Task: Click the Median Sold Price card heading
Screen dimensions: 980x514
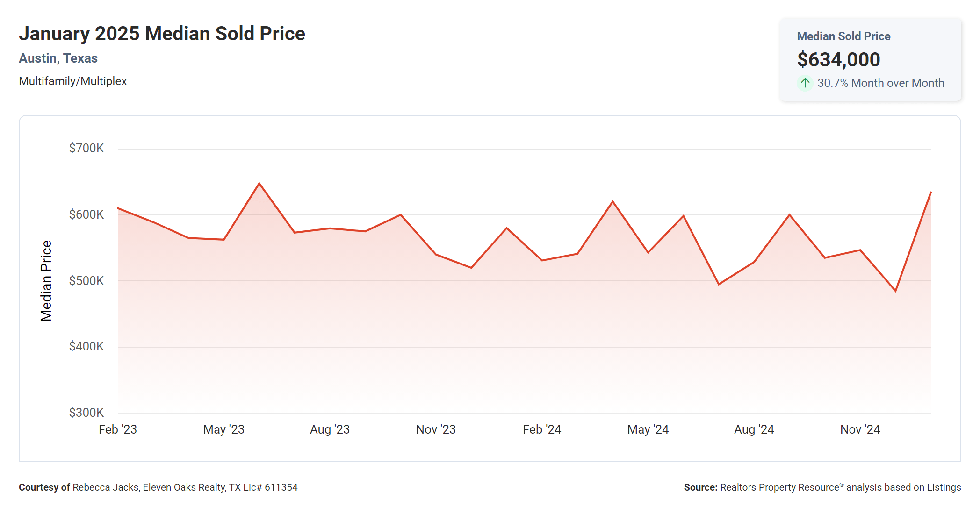Action: [843, 36]
